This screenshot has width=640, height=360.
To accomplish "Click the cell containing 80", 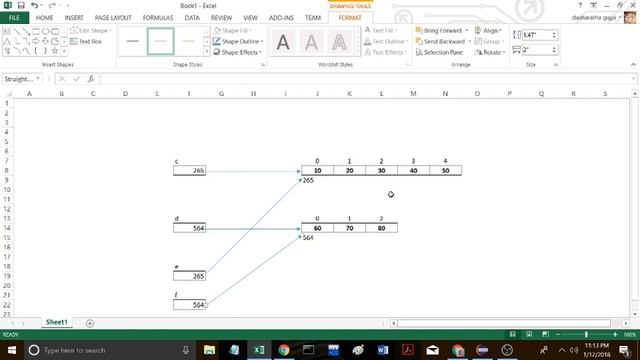I will pyautogui.click(x=381, y=228).
